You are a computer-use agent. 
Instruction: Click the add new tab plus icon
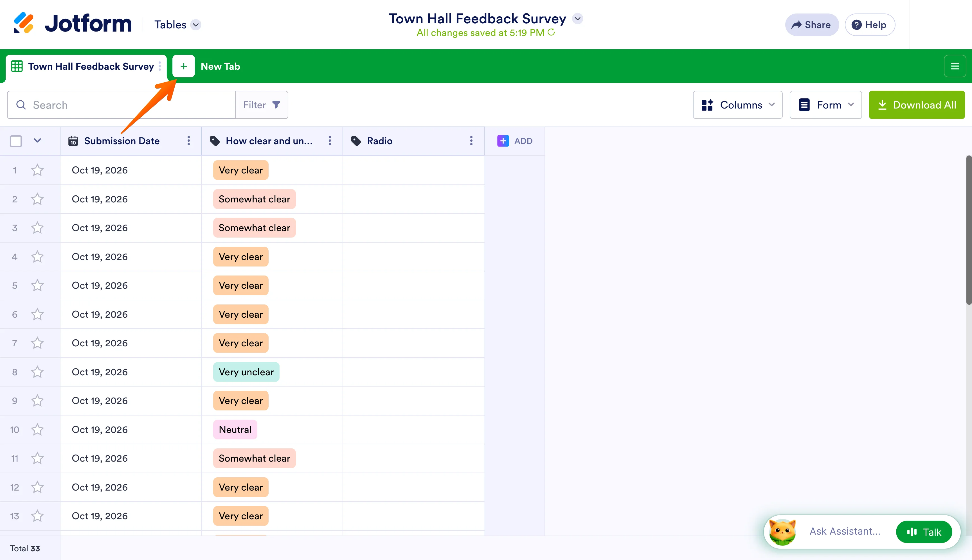tap(184, 66)
